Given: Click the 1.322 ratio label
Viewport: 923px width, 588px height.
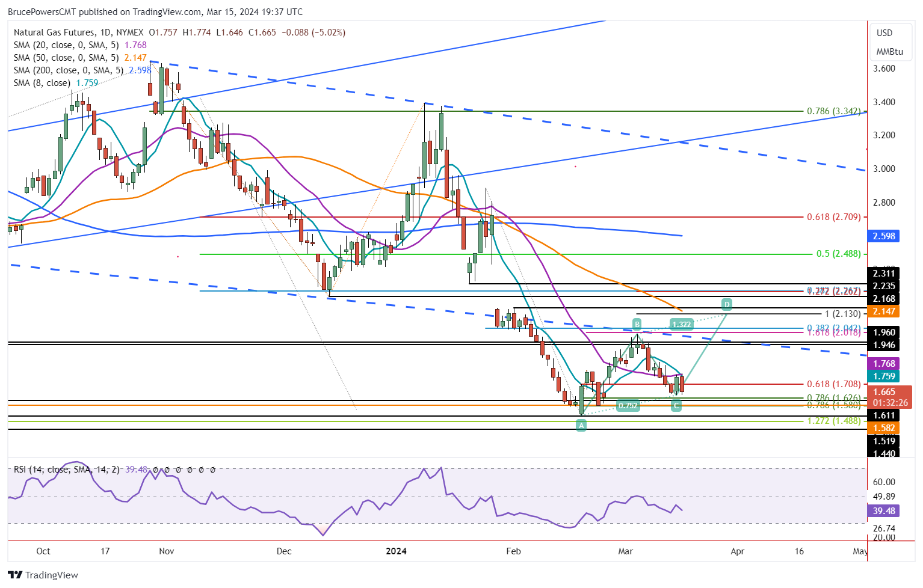Looking at the screenshot, I should pyautogui.click(x=681, y=324).
